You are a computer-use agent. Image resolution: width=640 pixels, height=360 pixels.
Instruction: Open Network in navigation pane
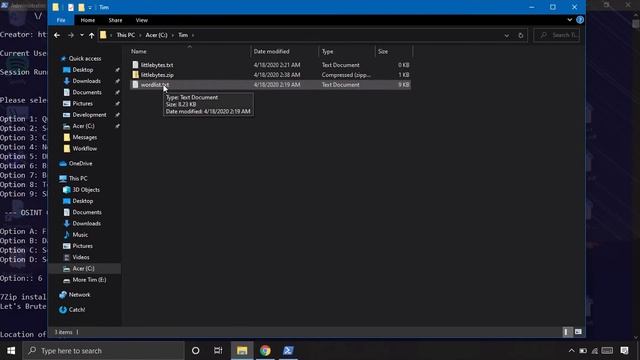point(79,295)
